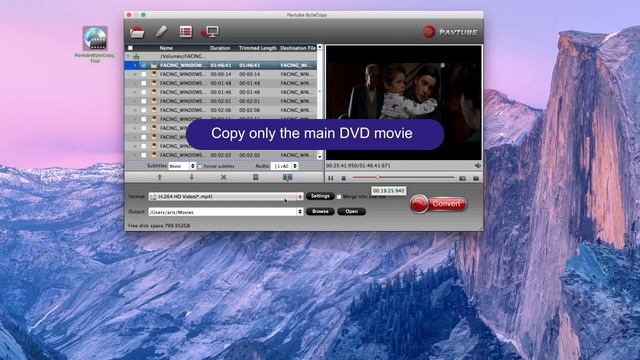
Task: Check the 00:00:14 title checkbox
Action: click(144, 74)
